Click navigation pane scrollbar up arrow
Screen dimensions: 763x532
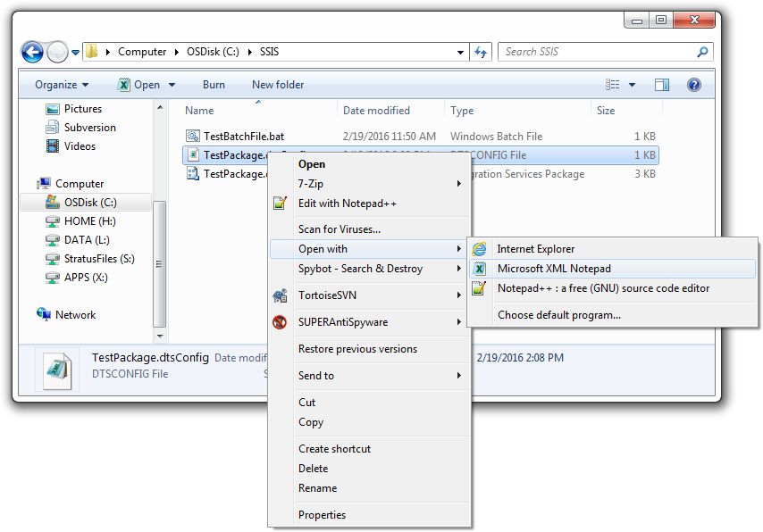(x=160, y=107)
